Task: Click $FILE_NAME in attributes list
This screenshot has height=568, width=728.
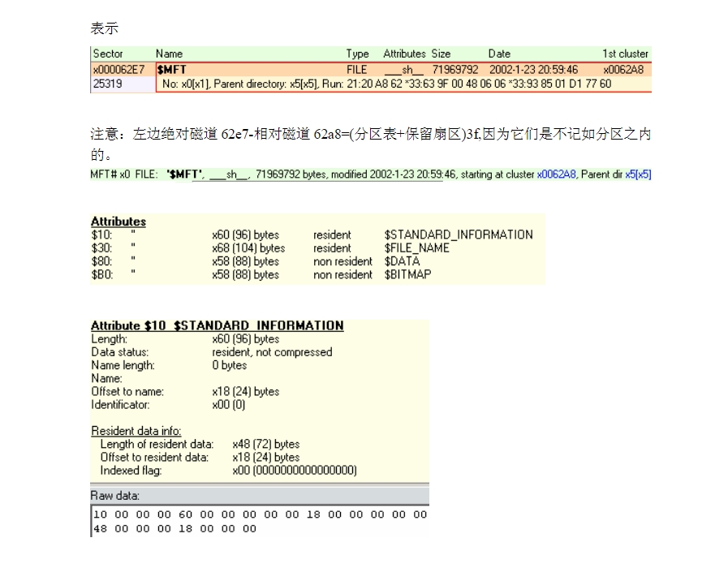Action: point(416,248)
